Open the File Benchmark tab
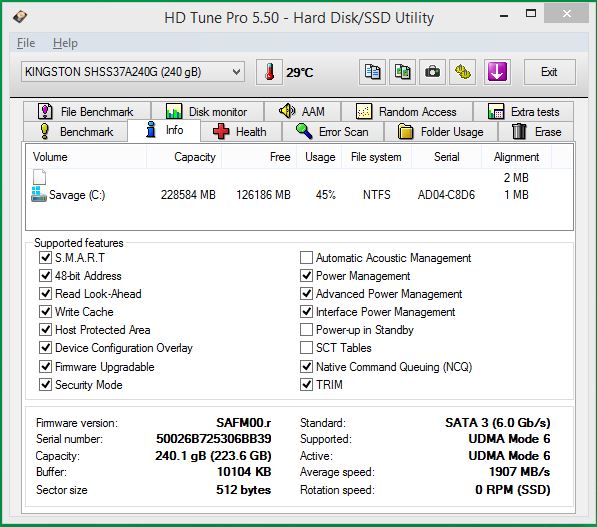The height and width of the screenshot is (527, 597). (x=86, y=112)
